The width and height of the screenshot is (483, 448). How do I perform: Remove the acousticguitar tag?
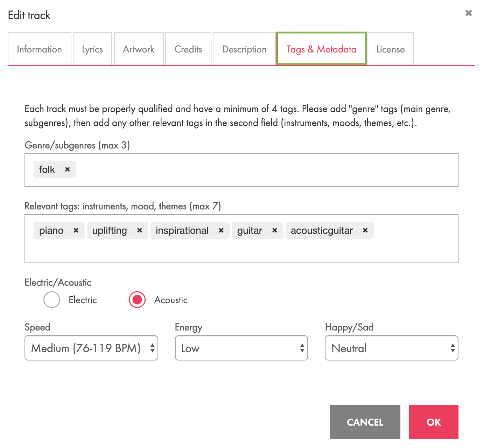click(365, 230)
